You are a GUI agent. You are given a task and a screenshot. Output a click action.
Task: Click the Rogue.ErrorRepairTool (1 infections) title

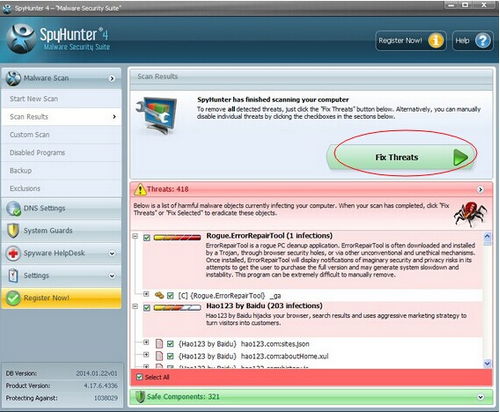[x=269, y=236]
